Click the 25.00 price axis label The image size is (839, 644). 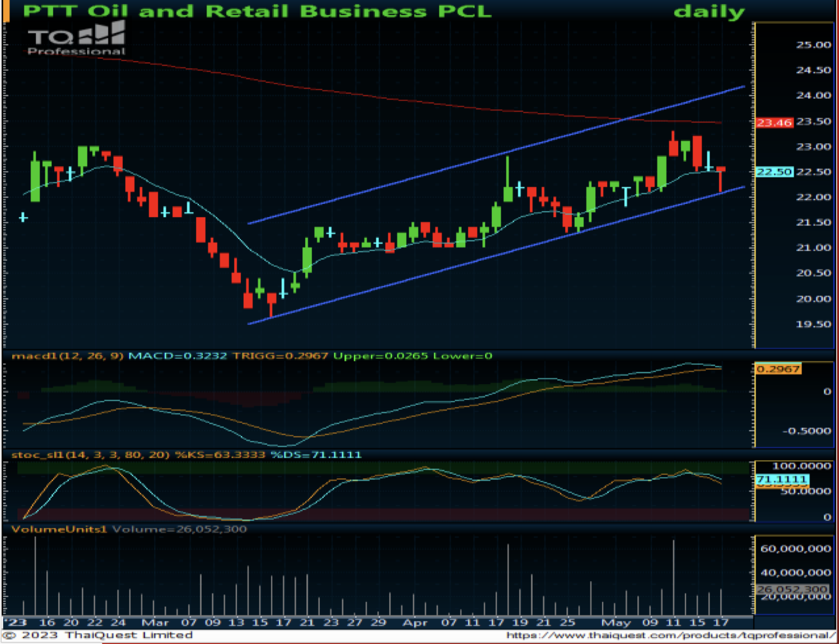click(x=814, y=45)
